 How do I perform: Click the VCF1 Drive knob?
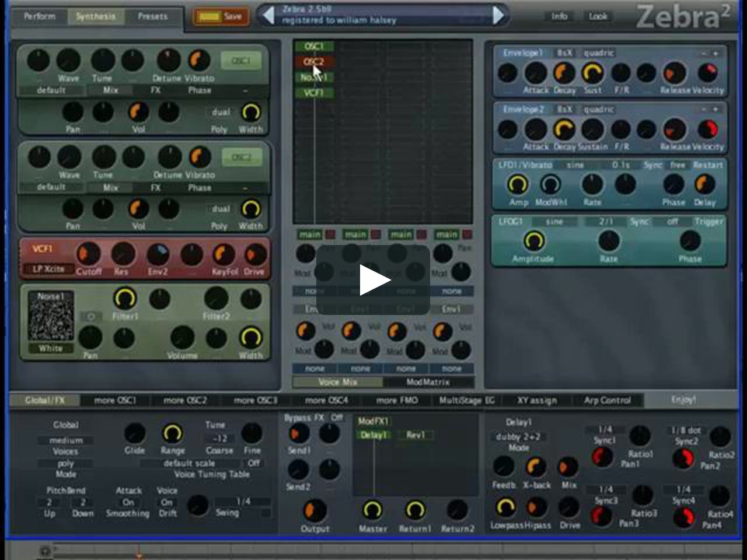point(254,254)
